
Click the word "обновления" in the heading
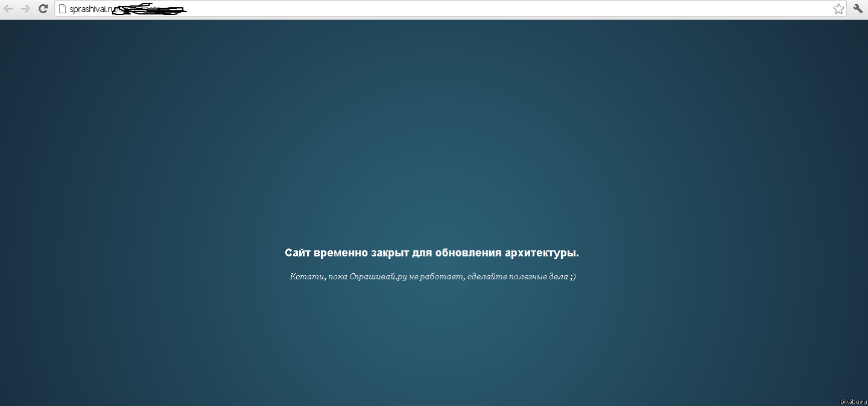click(x=468, y=253)
